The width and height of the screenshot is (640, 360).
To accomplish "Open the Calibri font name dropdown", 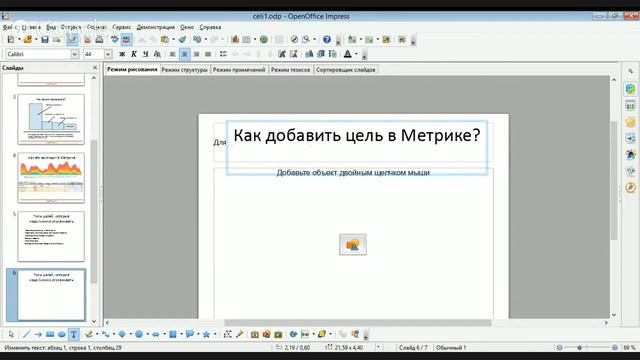I will pyautogui.click(x=75, y=54).
